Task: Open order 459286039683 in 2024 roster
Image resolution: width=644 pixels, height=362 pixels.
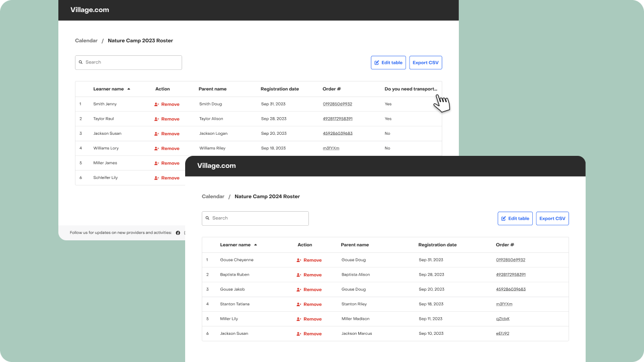Action: 511,289
